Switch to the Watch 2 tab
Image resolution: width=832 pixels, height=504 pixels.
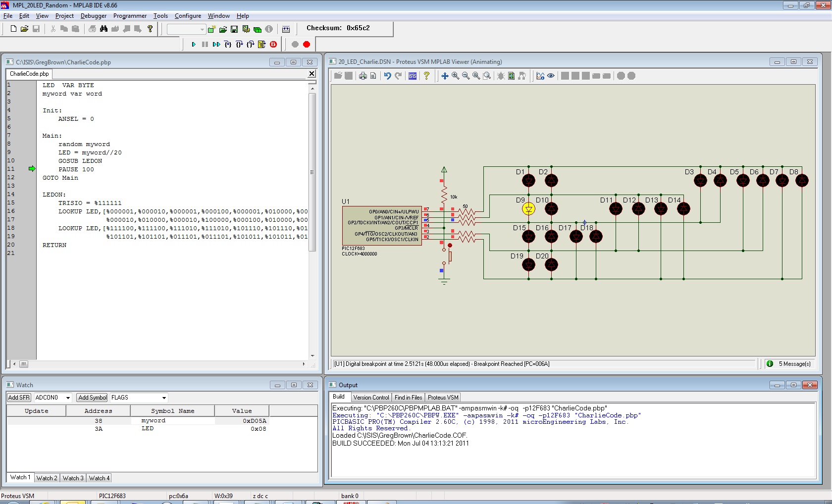pyautogui.click(x=47, y=478)
